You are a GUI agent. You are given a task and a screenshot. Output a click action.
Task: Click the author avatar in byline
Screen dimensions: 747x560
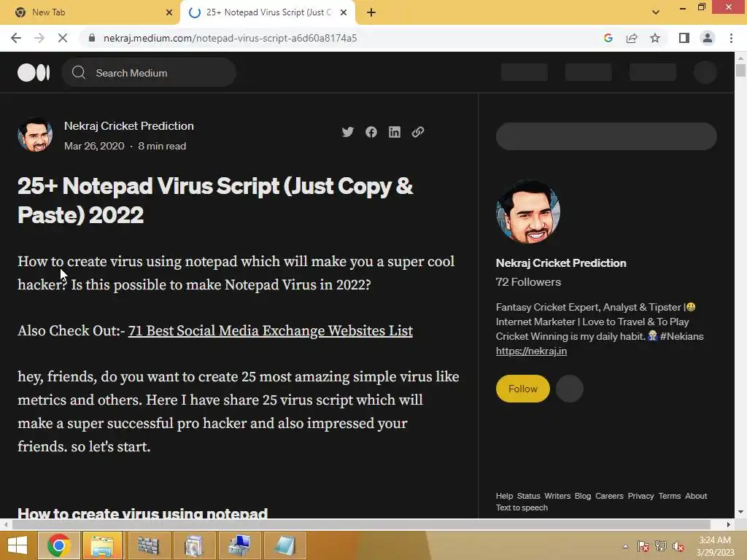pos(35,135)
